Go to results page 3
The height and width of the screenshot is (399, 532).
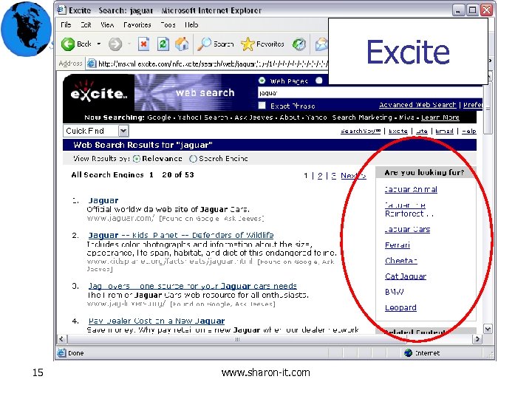(x=334, y=176)
